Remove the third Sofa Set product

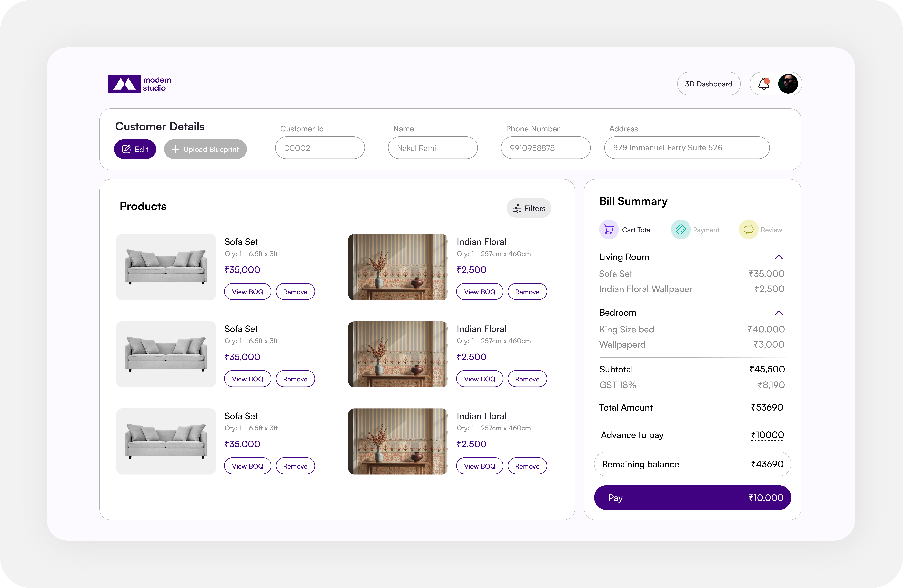(x=295, y=466)
